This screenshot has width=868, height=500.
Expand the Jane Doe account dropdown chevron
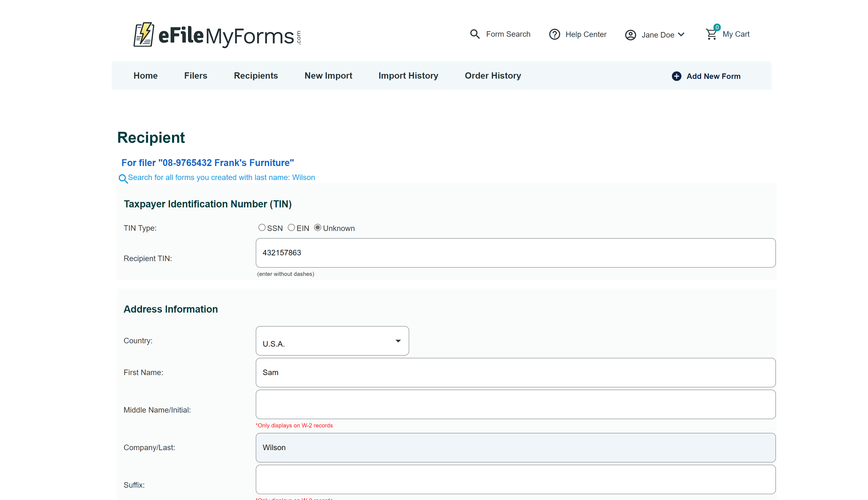[681, 35]
